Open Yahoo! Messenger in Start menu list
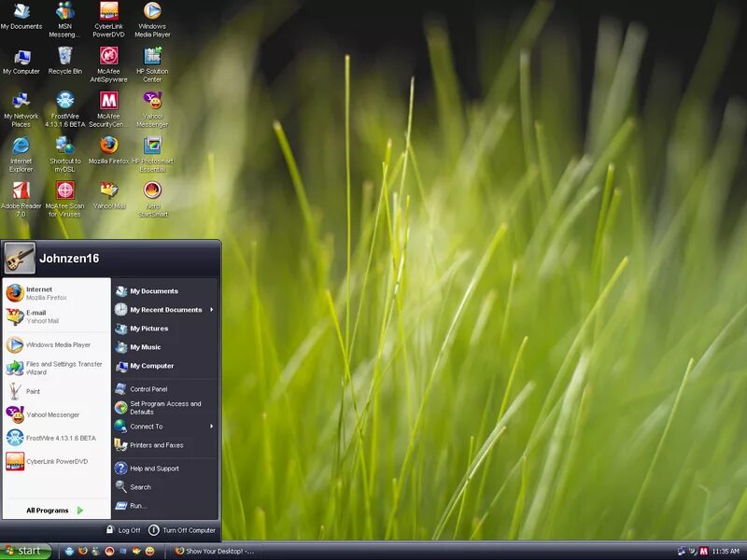This screenshot has height=560, width=747. click(x=56, y=414)
